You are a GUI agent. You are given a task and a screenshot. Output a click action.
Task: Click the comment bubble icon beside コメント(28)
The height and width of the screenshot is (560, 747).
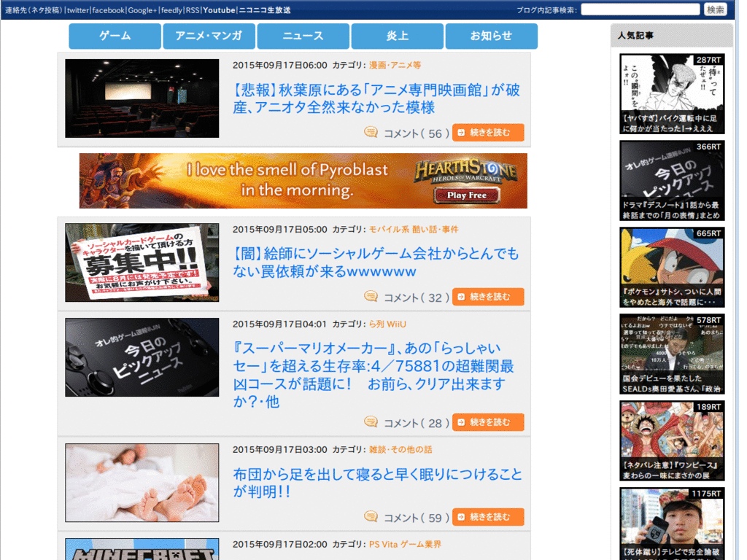pos(371,421)
